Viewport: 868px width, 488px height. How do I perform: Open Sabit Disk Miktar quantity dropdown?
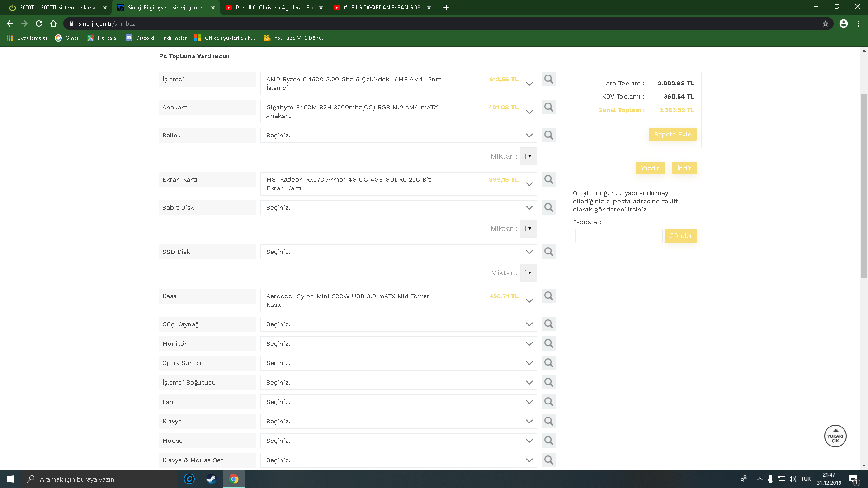coord(528,229)
